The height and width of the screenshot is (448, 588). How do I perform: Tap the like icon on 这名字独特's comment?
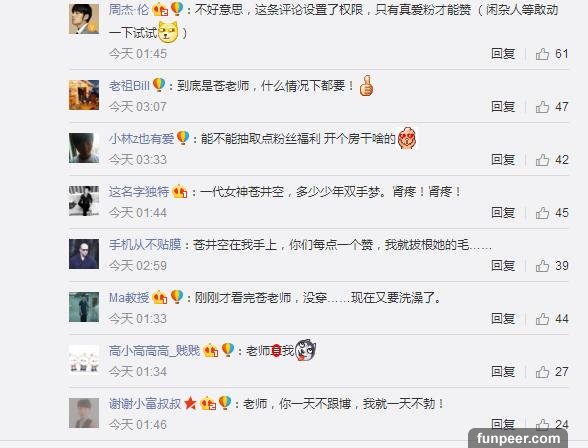(542, 213)
